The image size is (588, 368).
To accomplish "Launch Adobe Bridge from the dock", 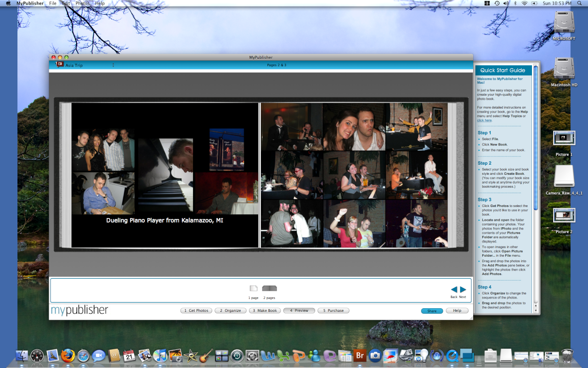I will click(360, 355).
